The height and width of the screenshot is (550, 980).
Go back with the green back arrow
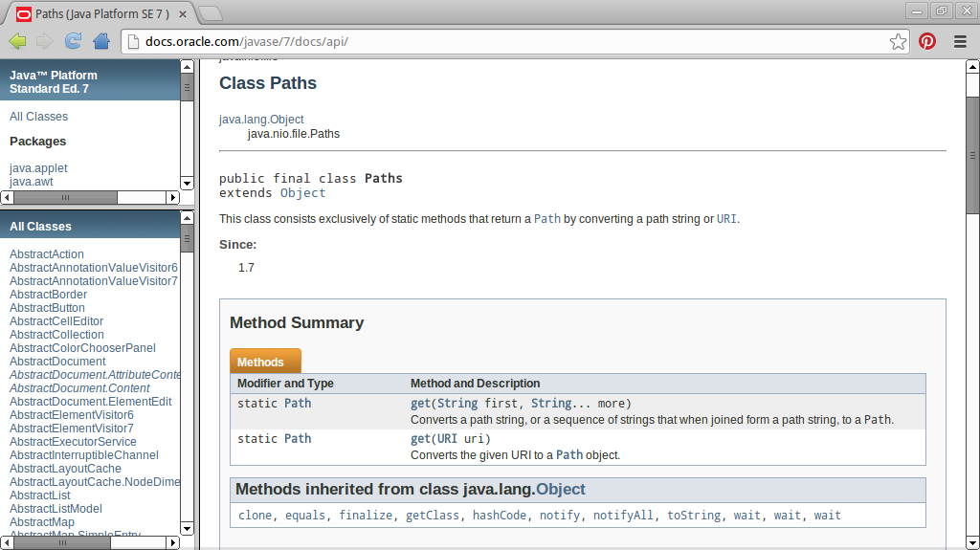click(x=17, y=41)
